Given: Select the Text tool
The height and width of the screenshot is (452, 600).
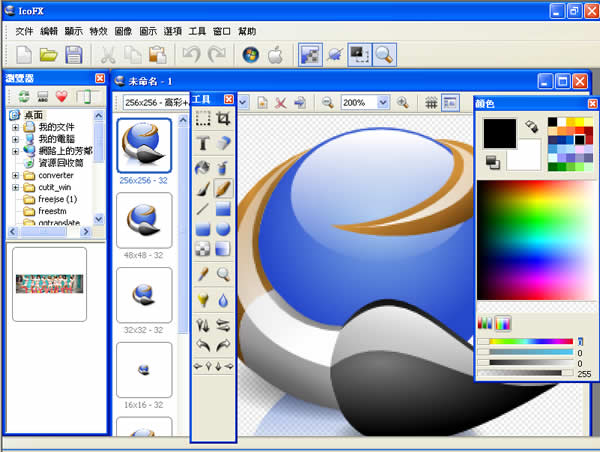Looking at the screenshot, I should 203,143.
